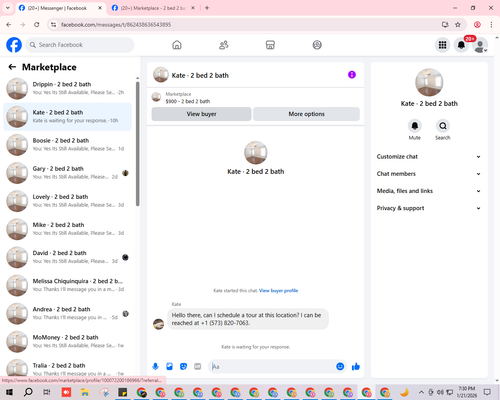Screen dimensions: 500x400
Task: Open the David - 2 bed 2 bath chat
Action: (67, 257)
